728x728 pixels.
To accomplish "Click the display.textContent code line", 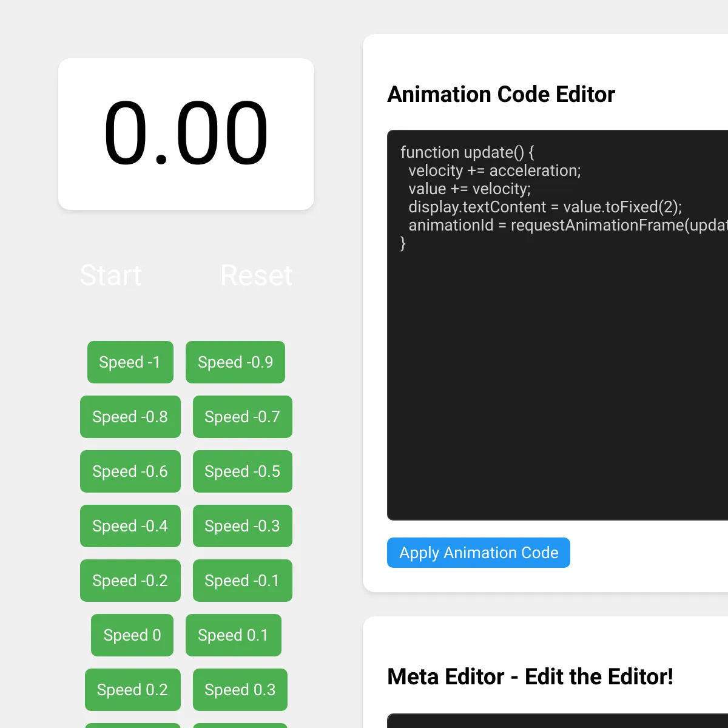I will (x=545, y=207).
